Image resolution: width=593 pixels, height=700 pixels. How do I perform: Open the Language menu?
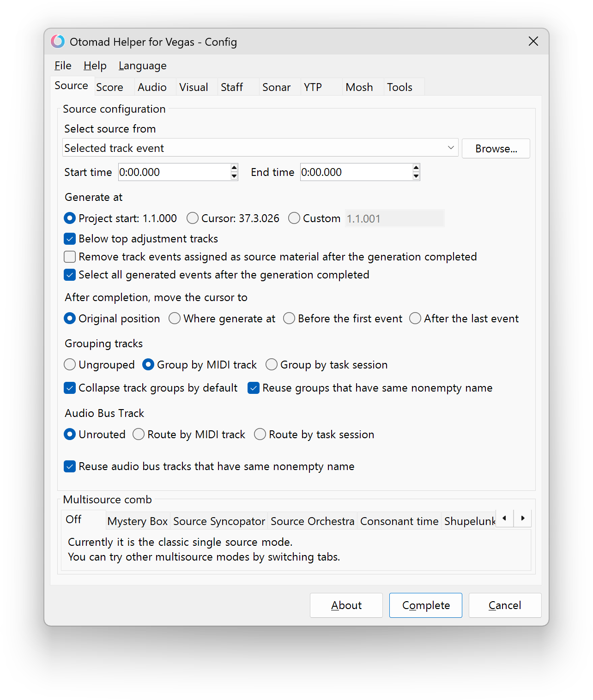142,66
